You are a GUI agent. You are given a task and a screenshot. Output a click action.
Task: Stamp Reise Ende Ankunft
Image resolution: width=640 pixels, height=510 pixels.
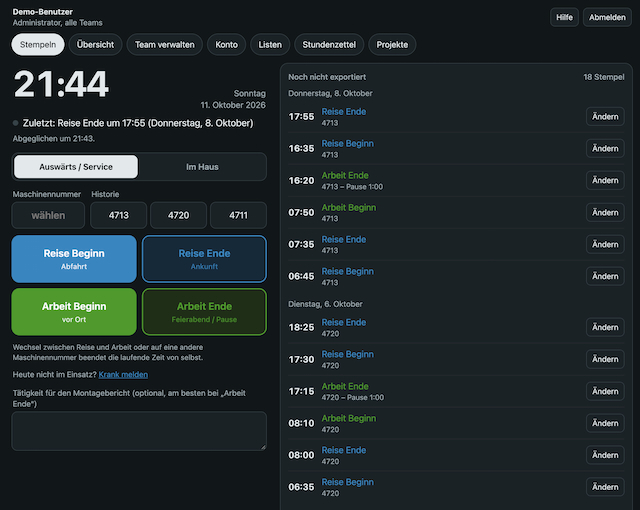tap(204, 259)
